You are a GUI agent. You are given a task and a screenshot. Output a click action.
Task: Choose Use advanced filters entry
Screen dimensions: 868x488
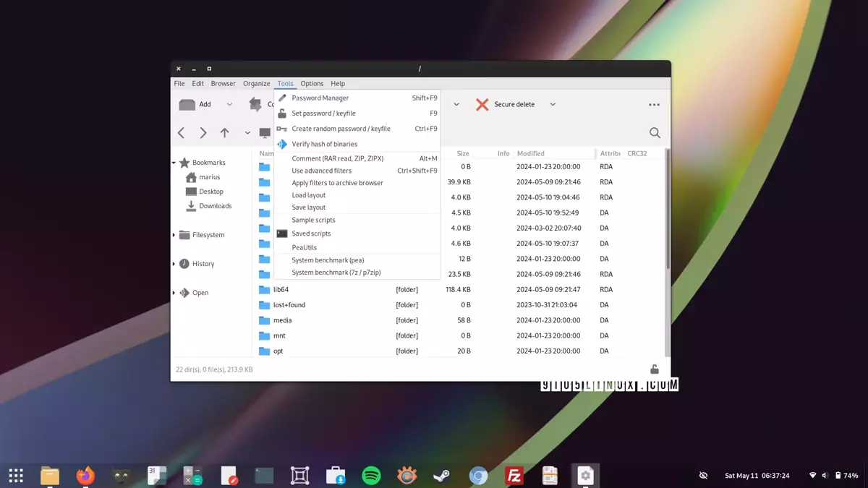(357, 171)
